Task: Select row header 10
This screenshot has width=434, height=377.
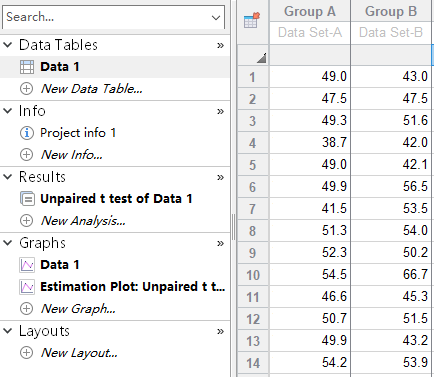Action: tap(253, 275)
